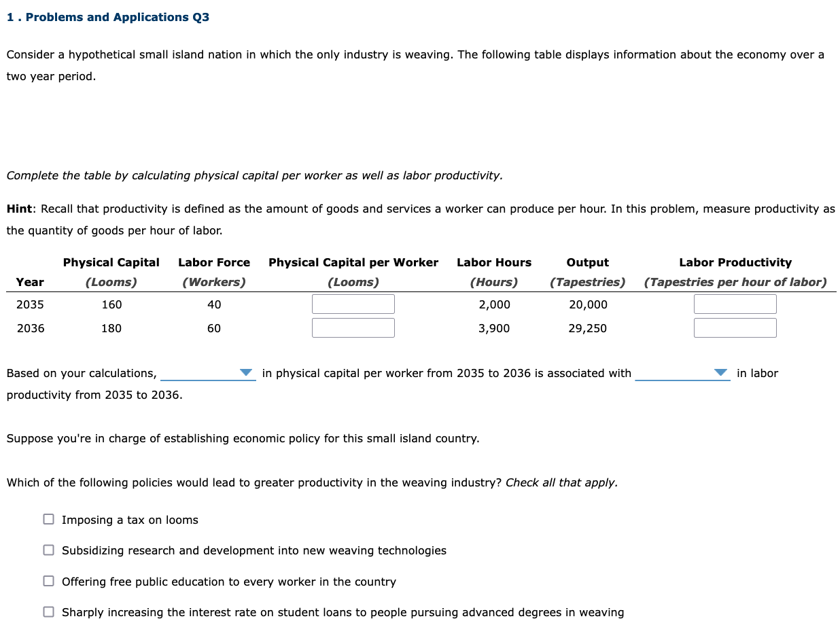This screenshot has height=640, width=840.
Task: Enable 'Subsidizing research and development' checkbox
Action: (x=48, y=550)
